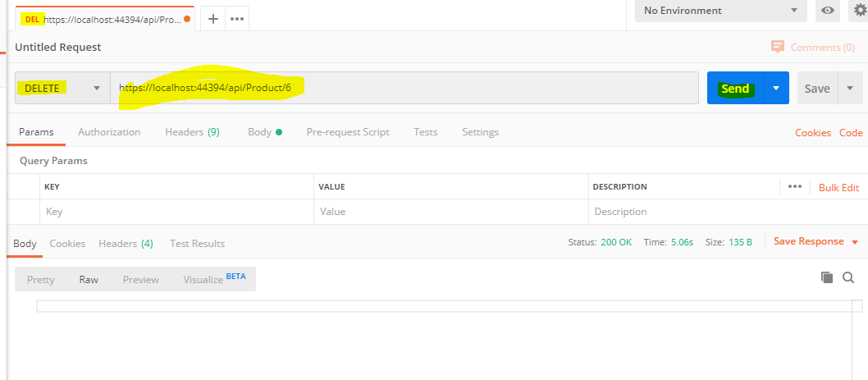Open the DELETE HTTP method dropdown
868x380 pixels.
click(62, 88)
